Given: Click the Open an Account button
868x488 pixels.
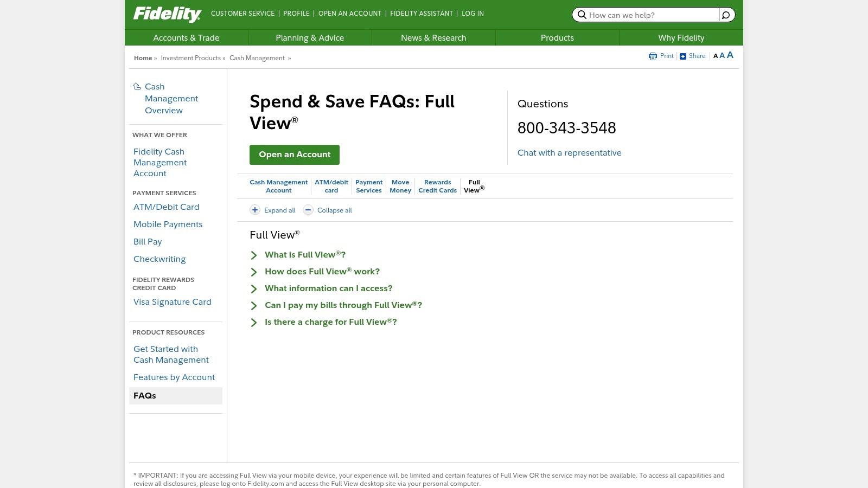Looking at the screenshot, I should [295, 155].
